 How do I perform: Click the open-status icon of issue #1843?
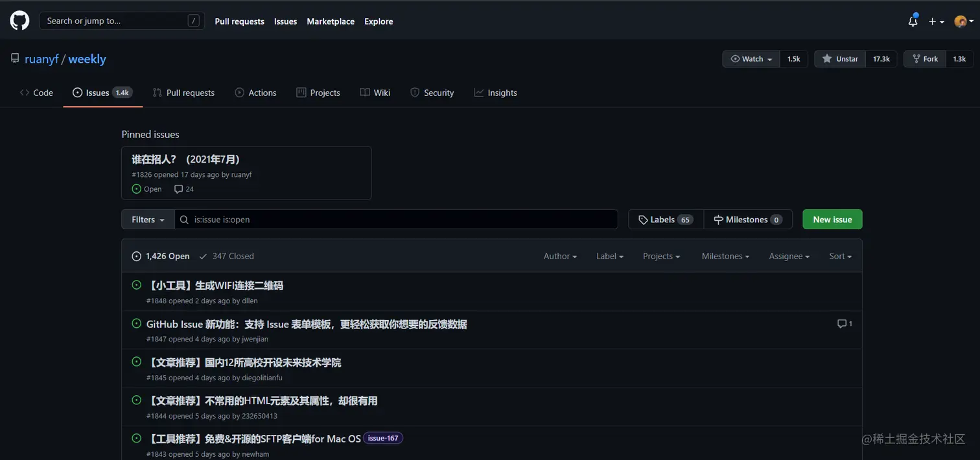137,438
